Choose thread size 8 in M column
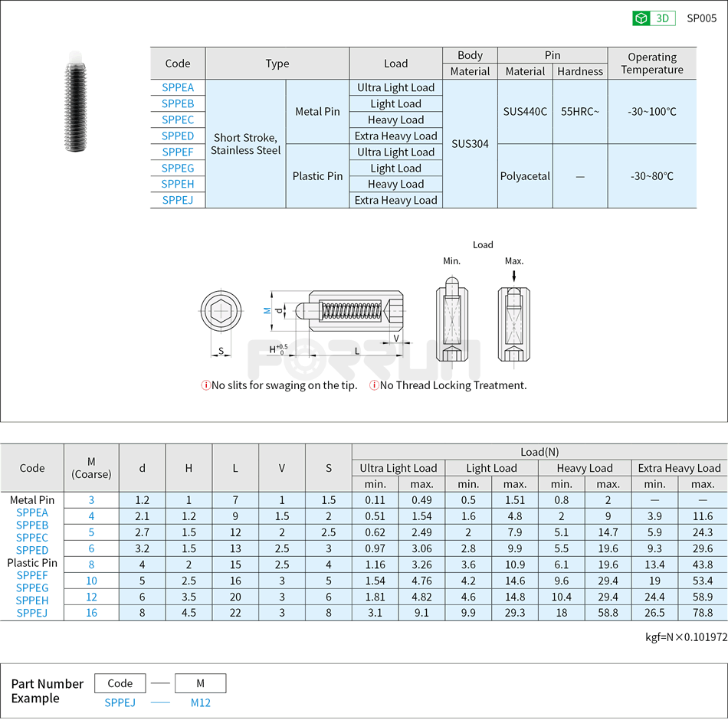Viewport: 728px width, 720px height. tap(91, 565)
